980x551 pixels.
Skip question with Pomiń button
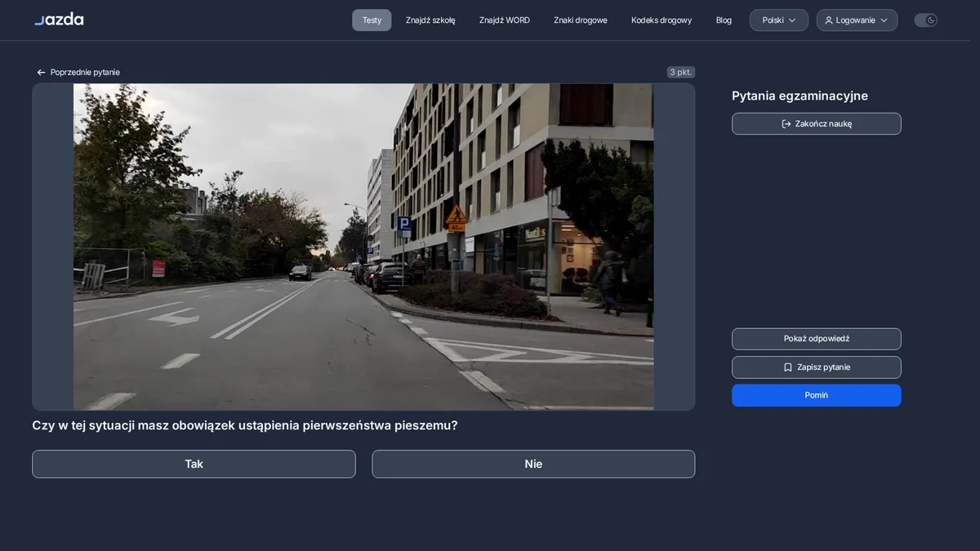click(817, 395)
